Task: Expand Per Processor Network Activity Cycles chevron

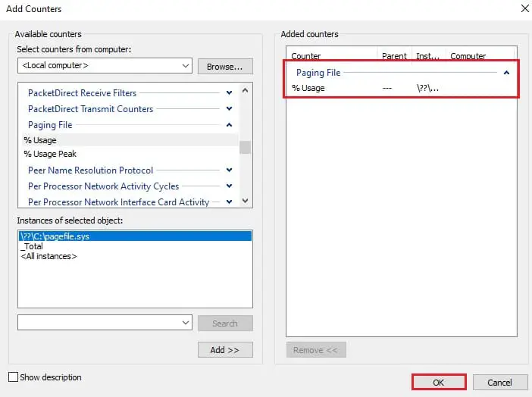Action: [x=230, y=186]
